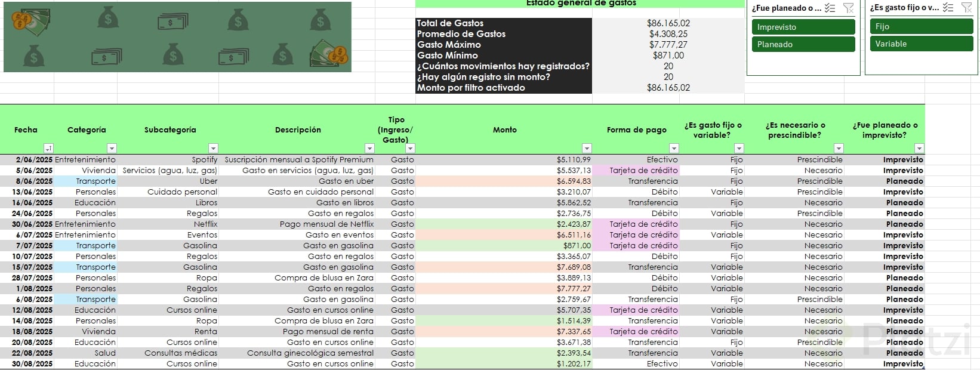Clear filter icon on '¿Es gasto fijo o v...' slicer
Screen dimensions: 980x370
click(966, 8)
